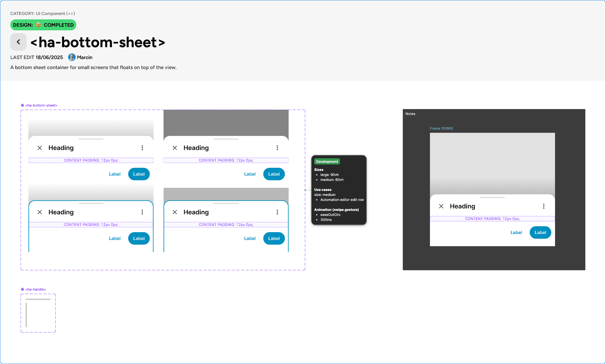Click the filled Label button on the top-left sheet
Image resolution: width=606 pixels, height=364 pixels.
pos(139,174)
